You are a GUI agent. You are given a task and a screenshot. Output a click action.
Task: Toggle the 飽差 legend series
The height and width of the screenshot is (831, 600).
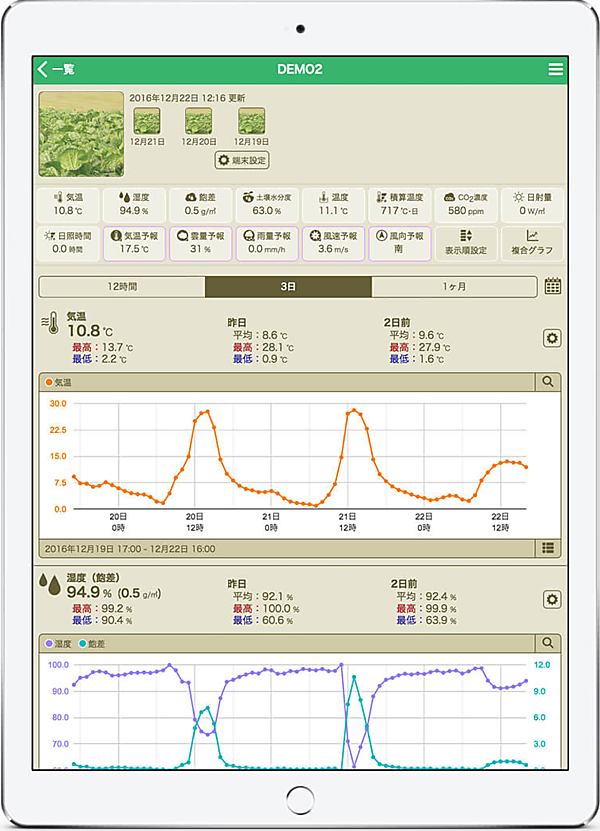coord(93,643)
